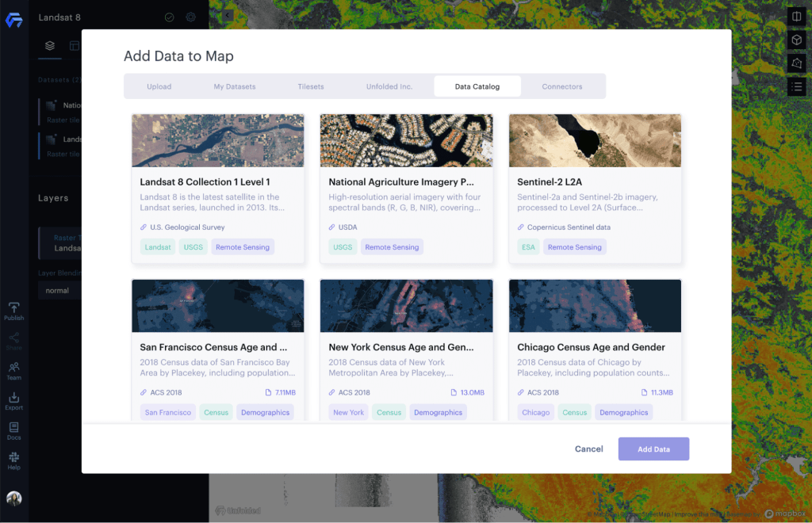
Task: Collapse the side panel with arrow
Action: tap(228, 15)
